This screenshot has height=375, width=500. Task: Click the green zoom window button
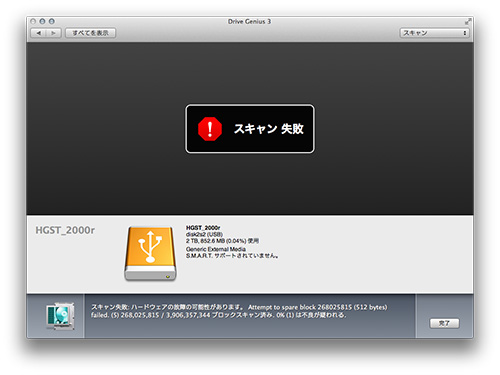coord(52,21)
